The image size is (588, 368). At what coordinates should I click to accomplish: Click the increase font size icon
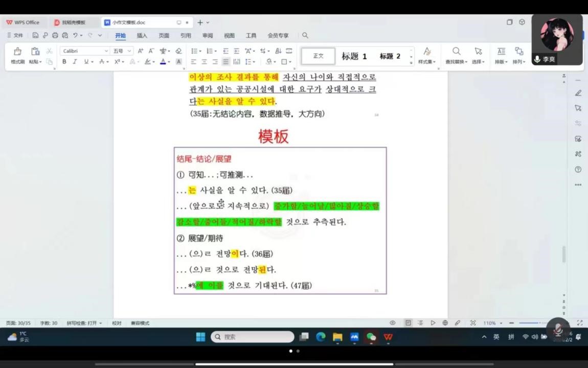click(x=141, y=51)
